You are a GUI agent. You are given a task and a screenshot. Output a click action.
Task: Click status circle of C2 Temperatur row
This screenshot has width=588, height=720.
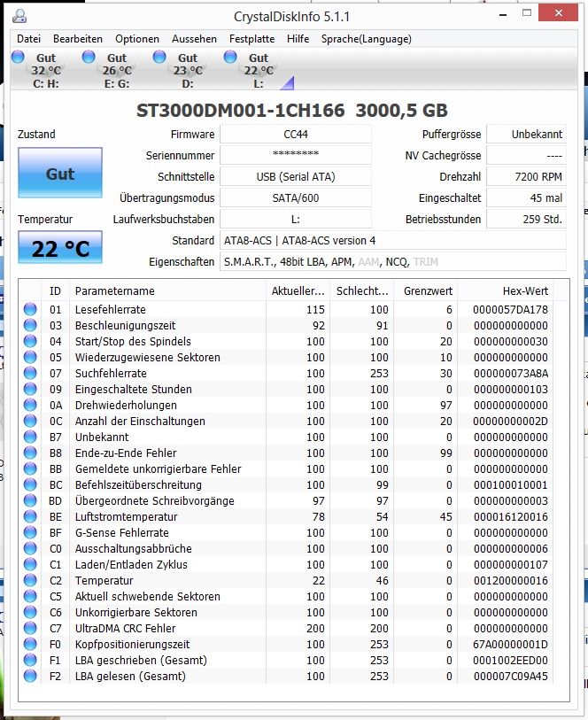(x=30, y=580)
